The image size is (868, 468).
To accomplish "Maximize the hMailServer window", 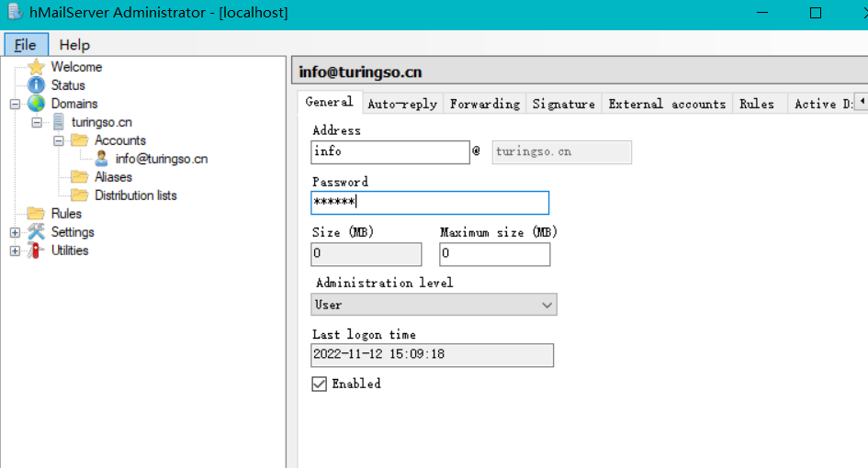I will (x=816, y=13).
